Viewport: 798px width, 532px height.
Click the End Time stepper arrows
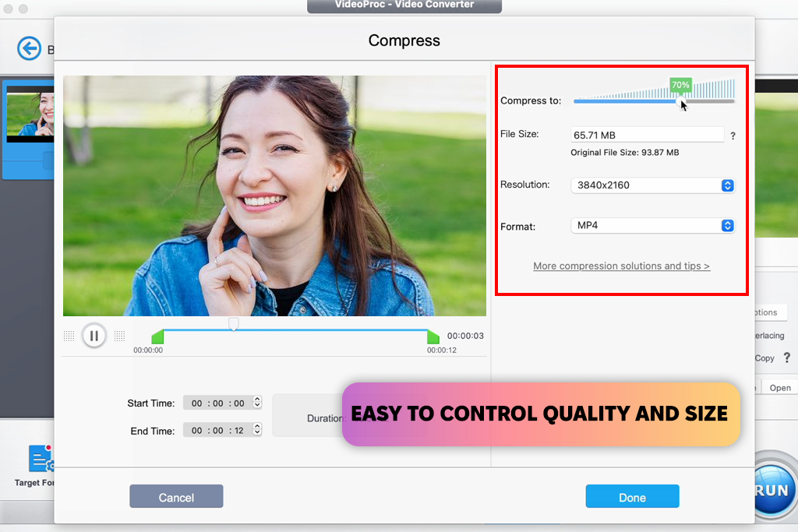pos(257,430)
